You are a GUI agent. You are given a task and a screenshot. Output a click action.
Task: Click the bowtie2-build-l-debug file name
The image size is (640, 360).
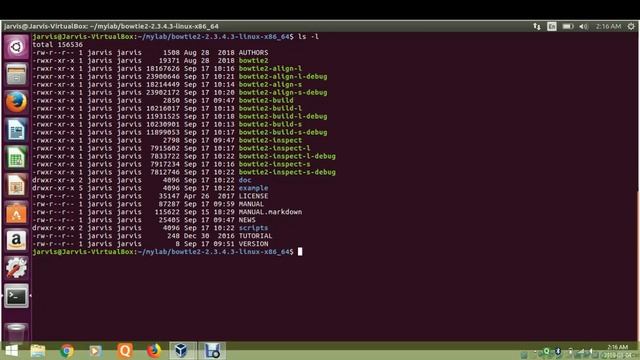pos(283,116)
